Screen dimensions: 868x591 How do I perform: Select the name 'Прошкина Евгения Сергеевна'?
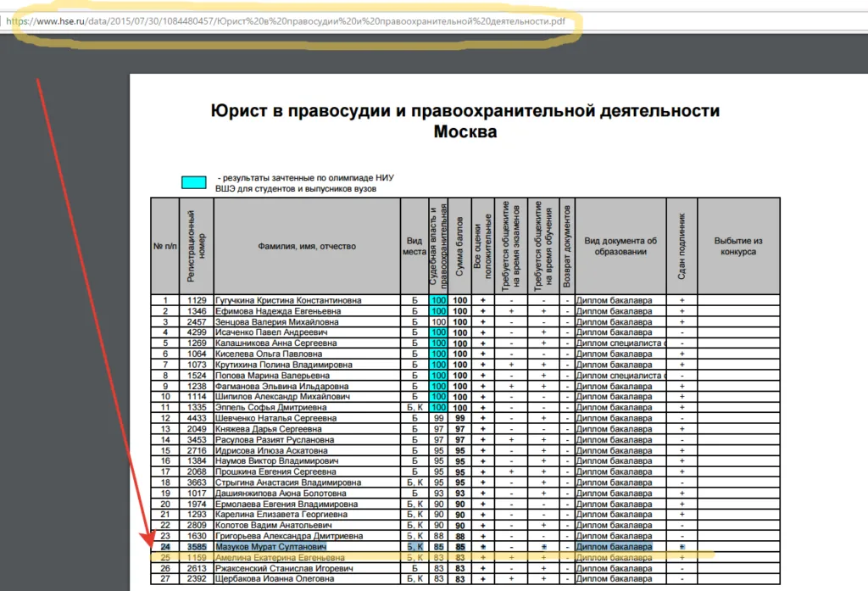coord(275,472)
